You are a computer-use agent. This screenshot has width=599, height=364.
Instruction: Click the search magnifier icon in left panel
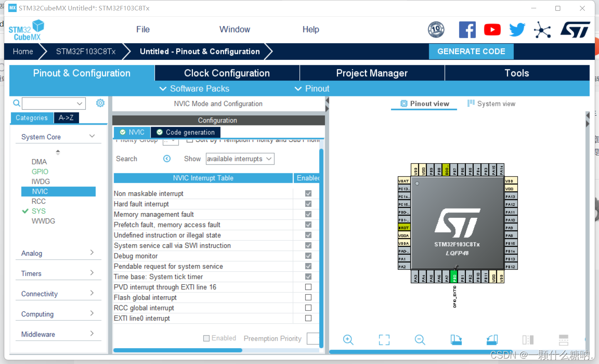coord(17,103)
